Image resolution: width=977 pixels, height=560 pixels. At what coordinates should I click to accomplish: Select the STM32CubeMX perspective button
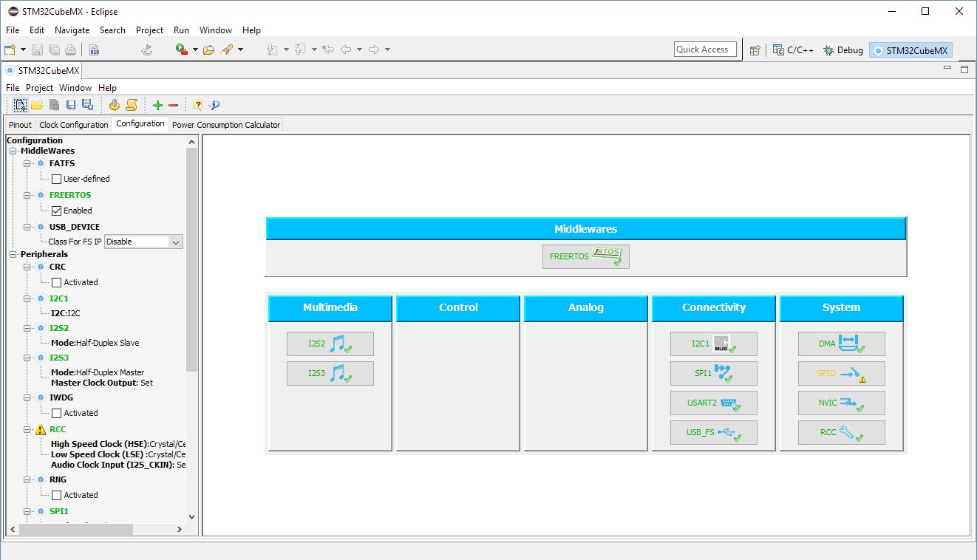point(910,50)
